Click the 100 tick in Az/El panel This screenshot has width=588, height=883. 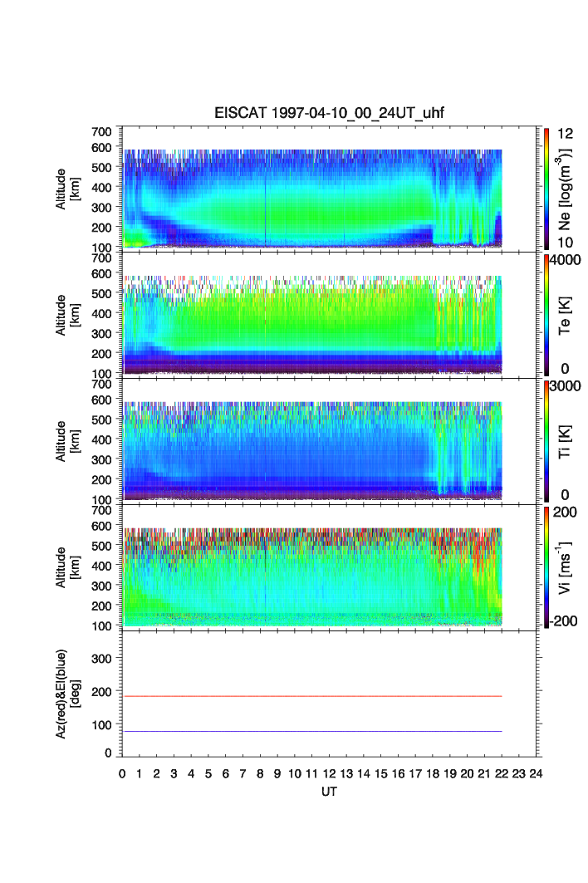101,725
